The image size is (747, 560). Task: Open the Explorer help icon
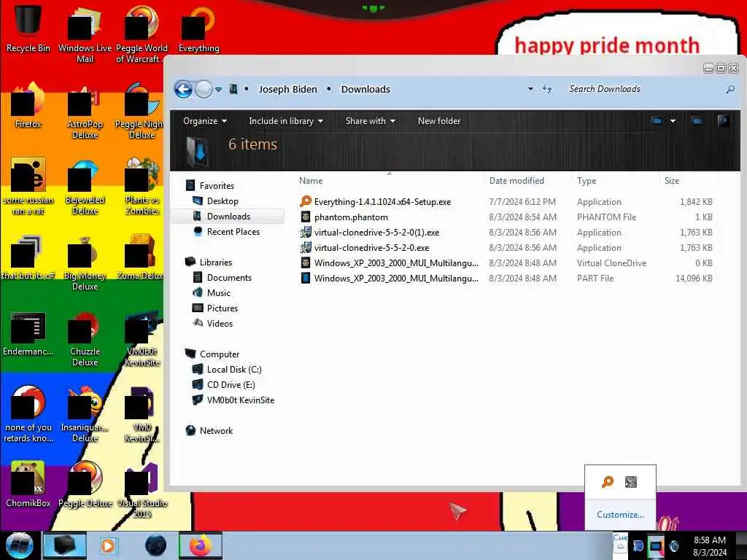[x=723, y=121]
